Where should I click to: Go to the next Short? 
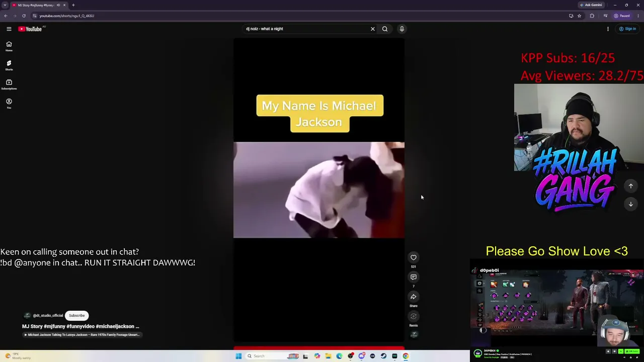point(631,204)
